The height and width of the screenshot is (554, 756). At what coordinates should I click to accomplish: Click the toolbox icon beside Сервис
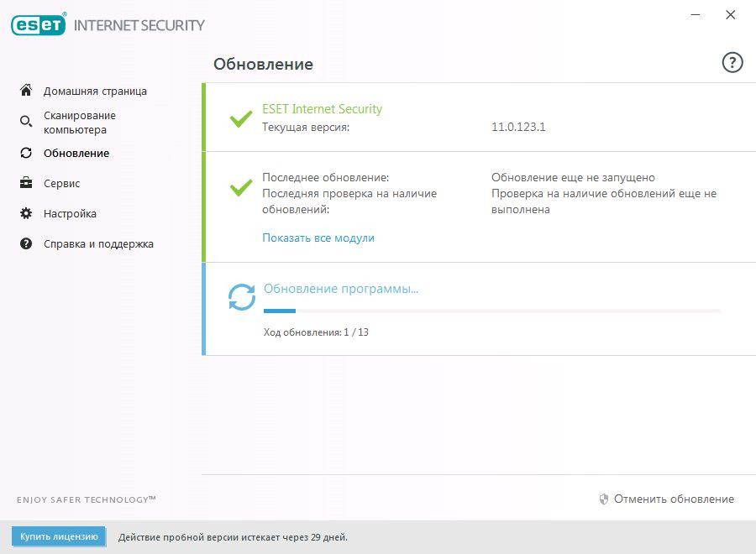pyautogui.click(x=26, y=183)
